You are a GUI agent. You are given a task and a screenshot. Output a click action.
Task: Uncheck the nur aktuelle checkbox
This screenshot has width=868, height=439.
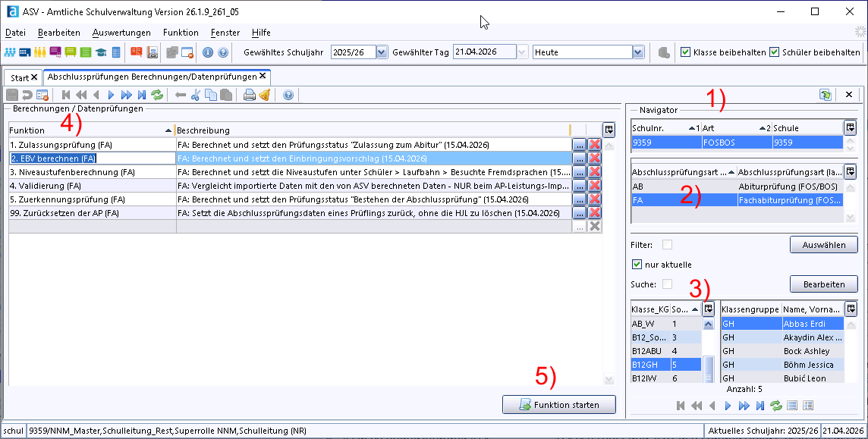(637, 265)
